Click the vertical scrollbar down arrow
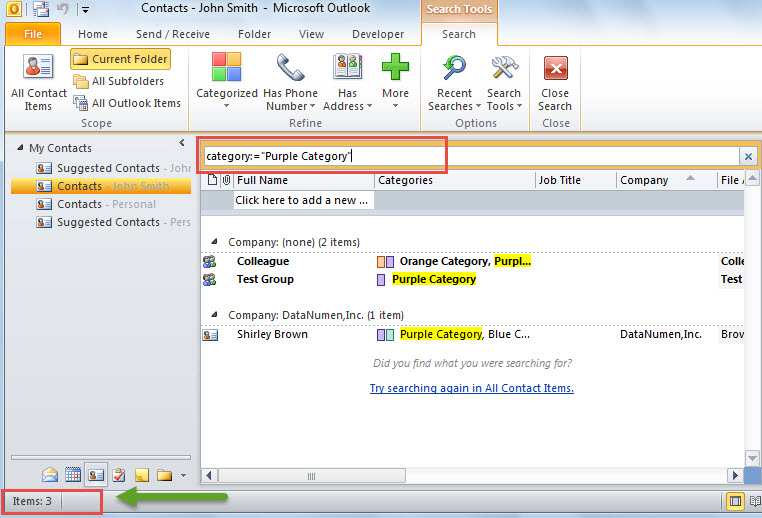762x518 pixels. tap(752, 458)
